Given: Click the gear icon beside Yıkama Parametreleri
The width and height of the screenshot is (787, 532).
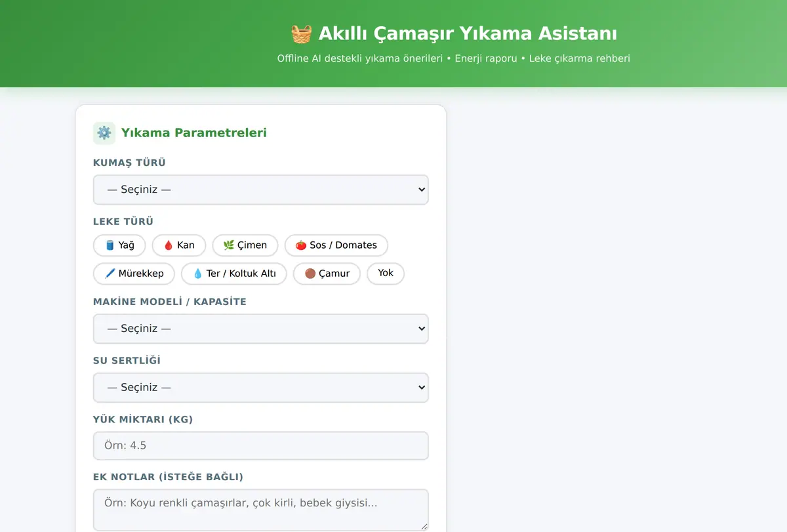Looking at the screenshot, I should coord(104,133).
